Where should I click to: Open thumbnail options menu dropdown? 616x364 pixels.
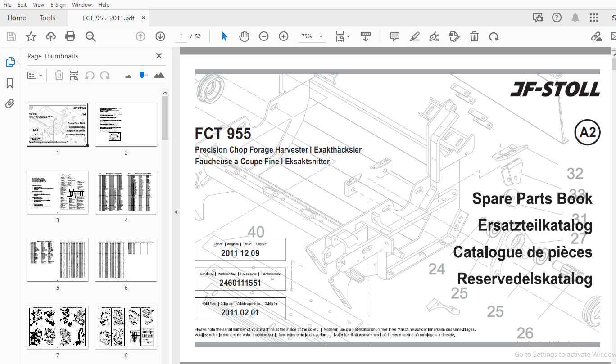(35, 76)
